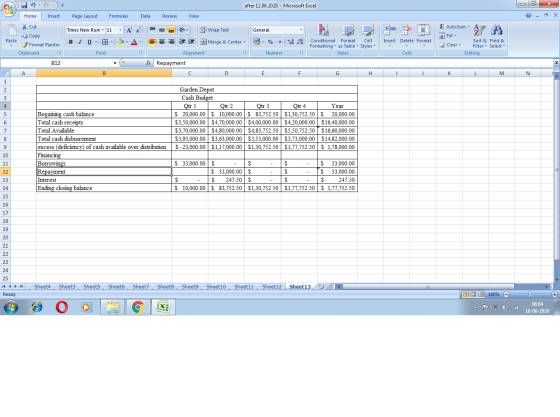Image resolution: width=560 pixels, height=417 pixels.
Task: Click the Borders grid icon
Action: [x=105, y=42]
